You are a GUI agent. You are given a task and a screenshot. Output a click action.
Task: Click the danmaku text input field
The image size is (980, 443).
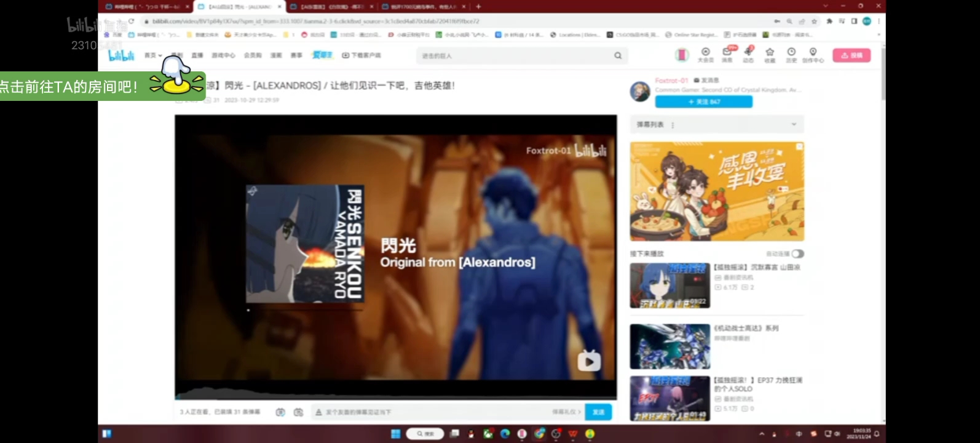[437, 412]
